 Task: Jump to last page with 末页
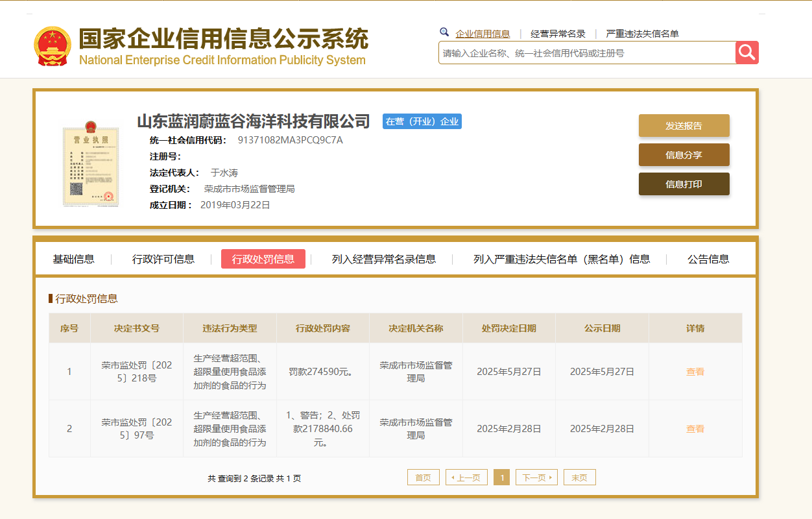point(580,477)
